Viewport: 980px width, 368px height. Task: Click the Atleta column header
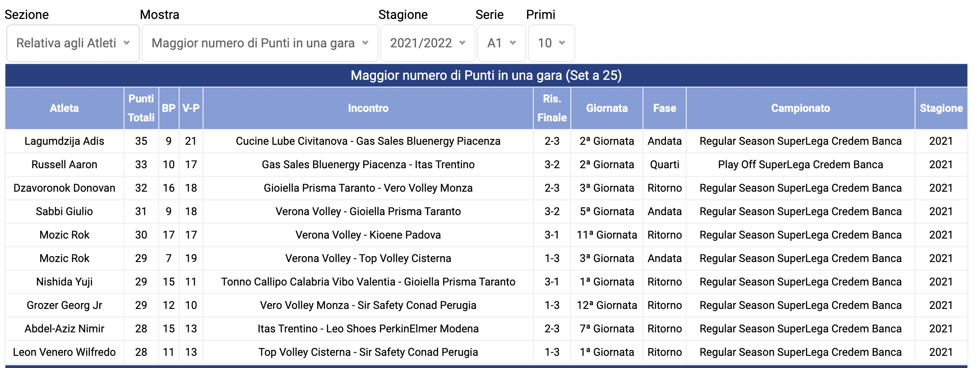click(x=65, y=108)
